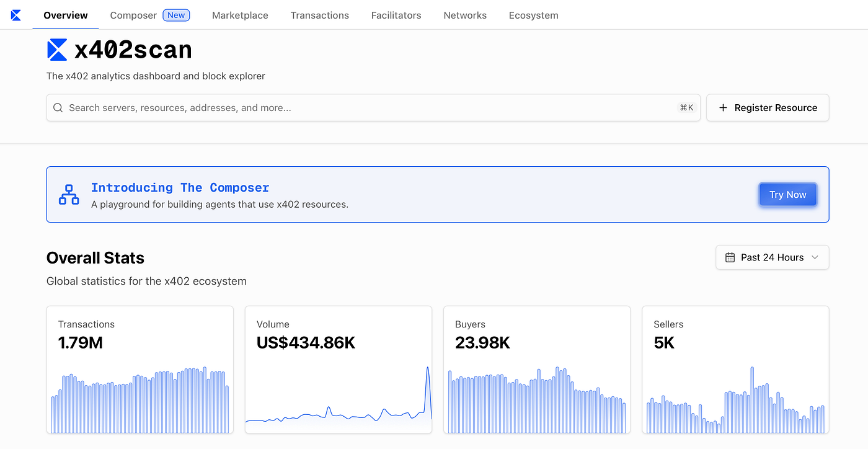Click the 5K sellers value
The width and height of the screenshot is (868, 449).
coord(664,343)
